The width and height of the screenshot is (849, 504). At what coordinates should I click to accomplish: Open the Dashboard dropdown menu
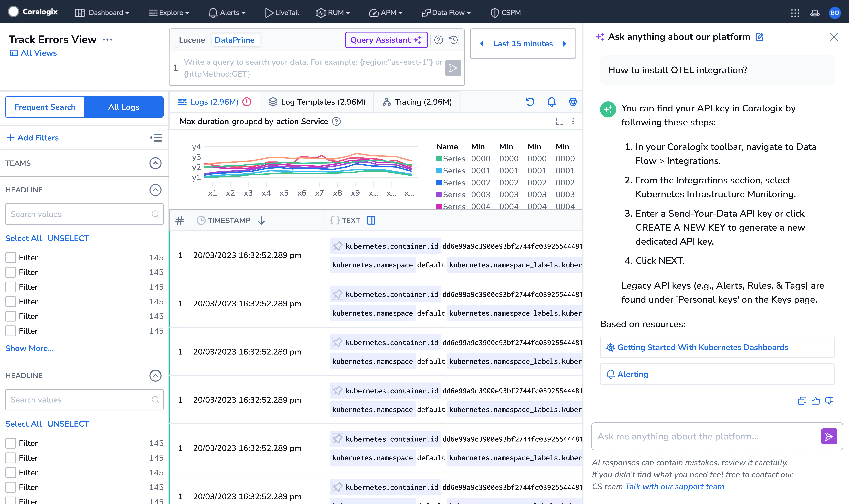(x=102, y=13)
